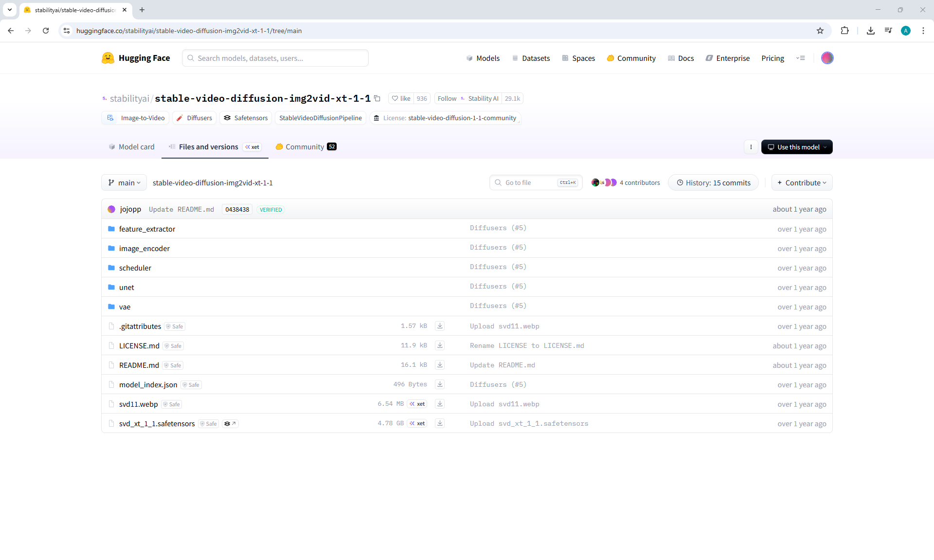This screenshot has height=560, width=934.
Task: Open the README.md file
Action: point(139,365)
